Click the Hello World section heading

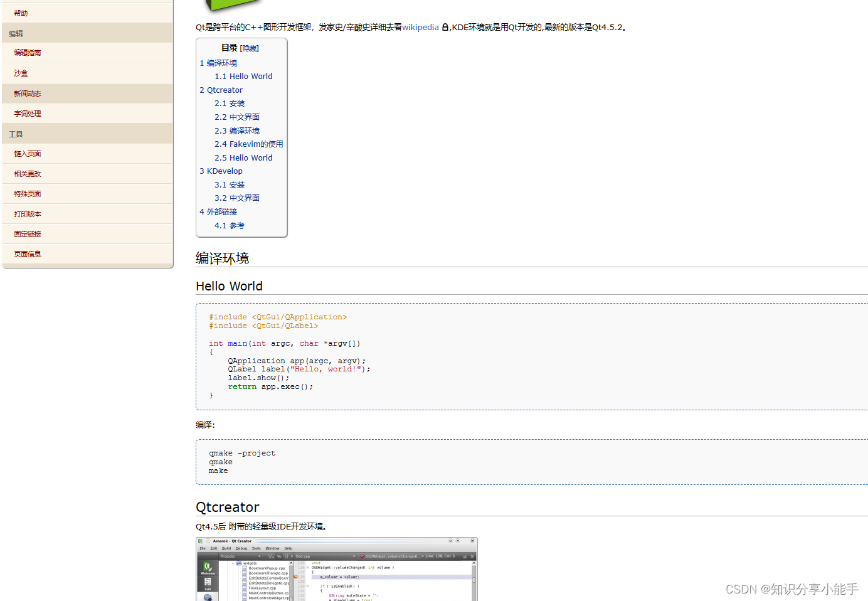(x=229, y=286)
